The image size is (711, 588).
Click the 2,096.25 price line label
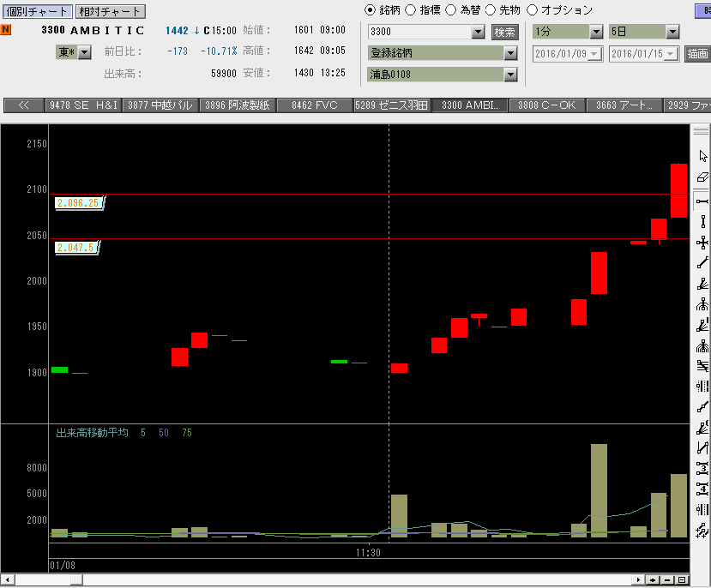(x=78, y=203)
